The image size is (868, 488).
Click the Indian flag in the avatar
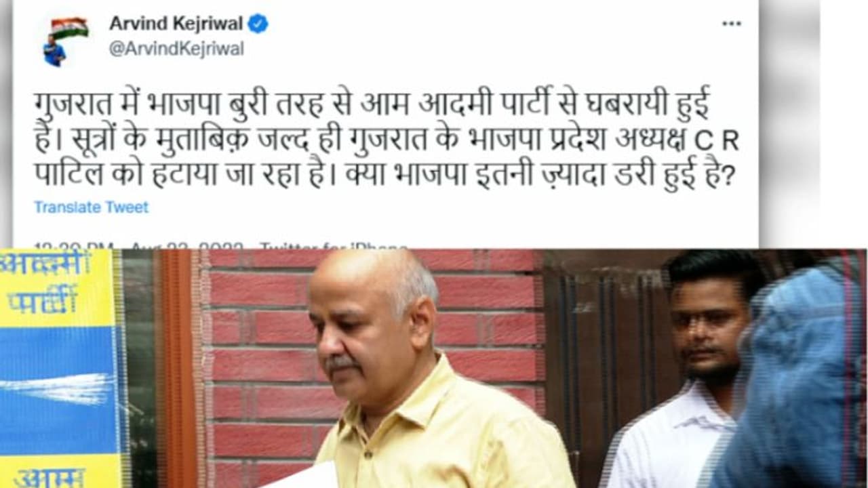[71, 28]
